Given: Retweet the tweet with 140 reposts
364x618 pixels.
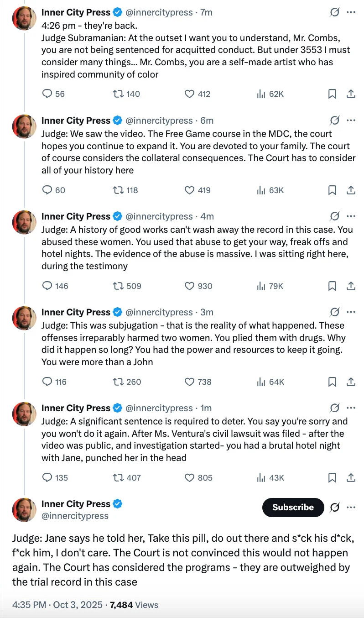Looking at the screenshot, I should pyautogui.click(x=118, y=94).
